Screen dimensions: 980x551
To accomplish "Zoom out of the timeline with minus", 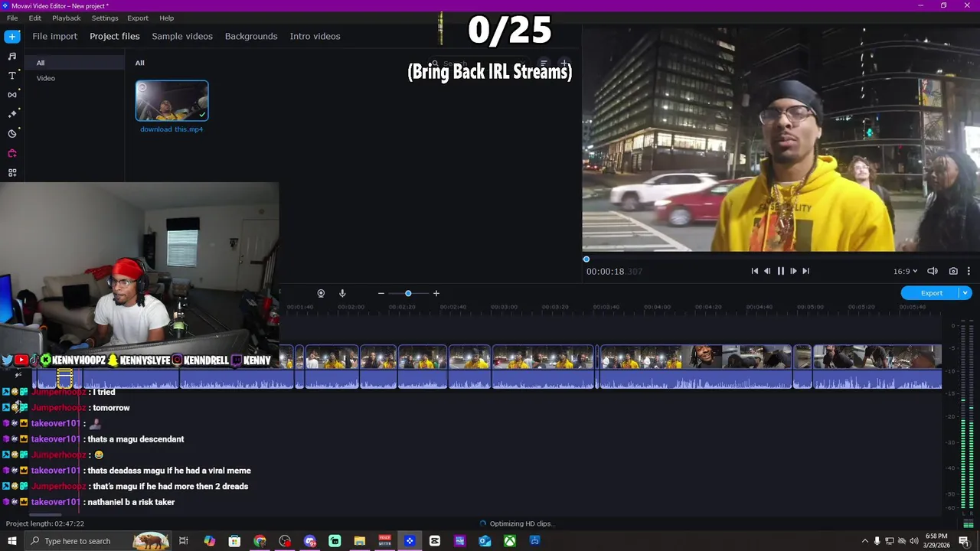I will tap(381, 293).
